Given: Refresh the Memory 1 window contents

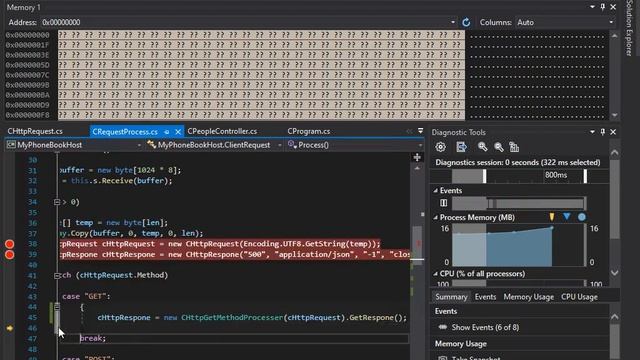Looking at the screenshot, I should pyautogui.click(x=466, y=22).
